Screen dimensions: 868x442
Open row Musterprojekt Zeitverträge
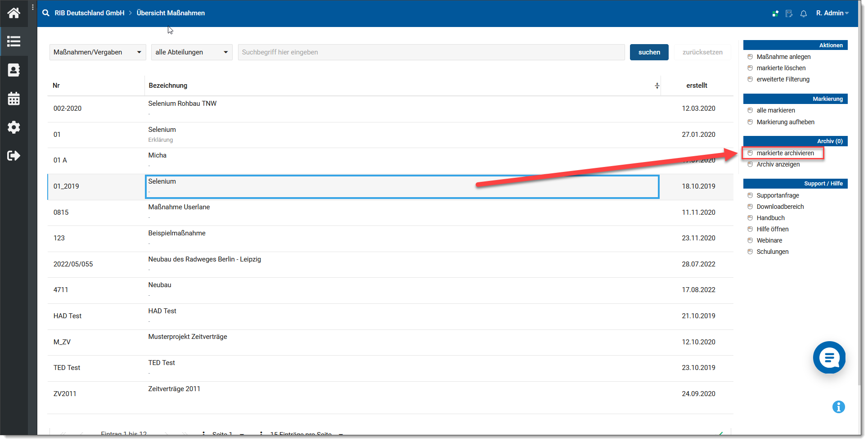tap(188, 337)
